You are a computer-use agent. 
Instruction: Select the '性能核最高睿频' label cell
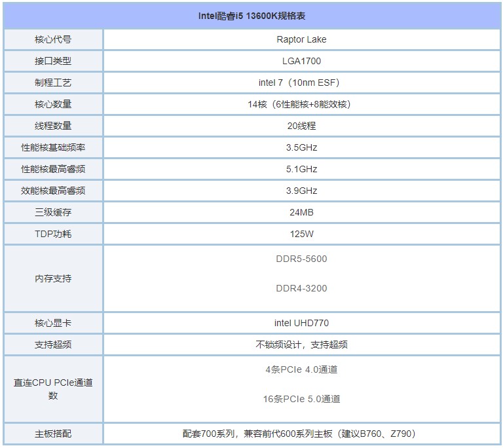[x=53, y=169]
